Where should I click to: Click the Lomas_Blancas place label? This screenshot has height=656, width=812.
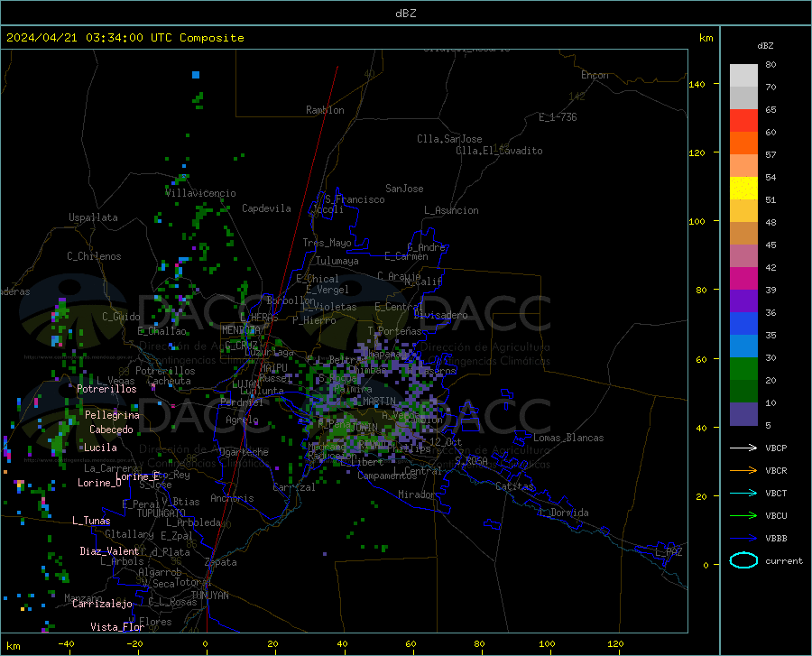click(568, 438)
